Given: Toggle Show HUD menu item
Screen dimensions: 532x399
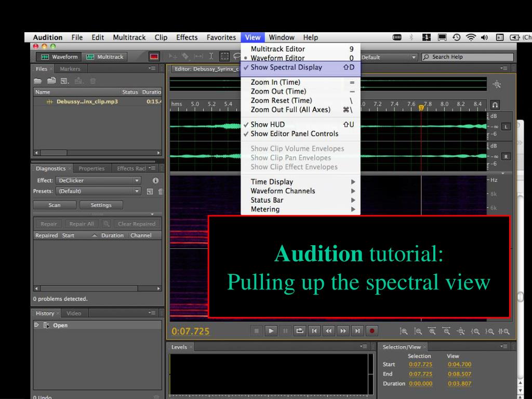Looking at the screenshot, I should click(300, 125).
